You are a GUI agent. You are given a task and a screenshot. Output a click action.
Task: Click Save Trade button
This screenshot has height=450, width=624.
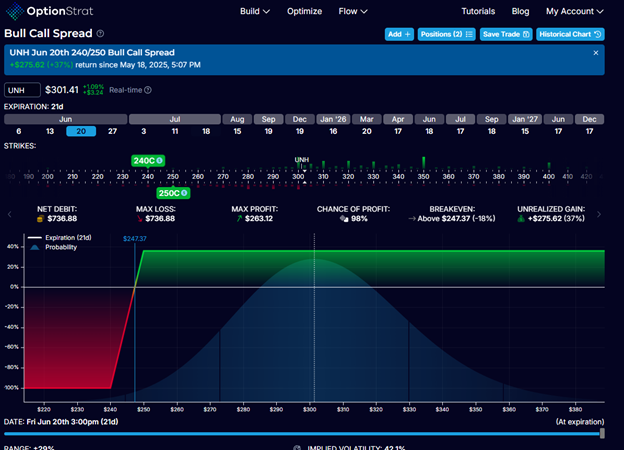[x=506, y=34]
